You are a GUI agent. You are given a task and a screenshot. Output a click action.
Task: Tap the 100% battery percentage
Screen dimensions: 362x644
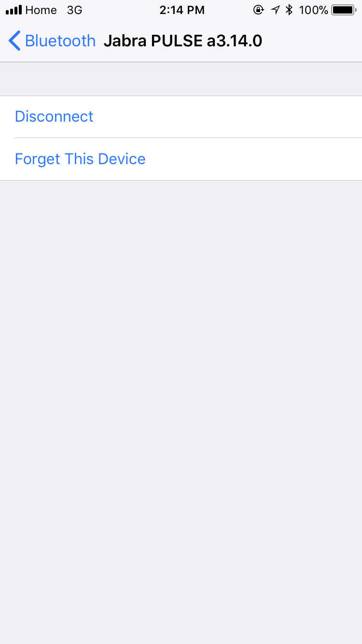tap(314, 10)
